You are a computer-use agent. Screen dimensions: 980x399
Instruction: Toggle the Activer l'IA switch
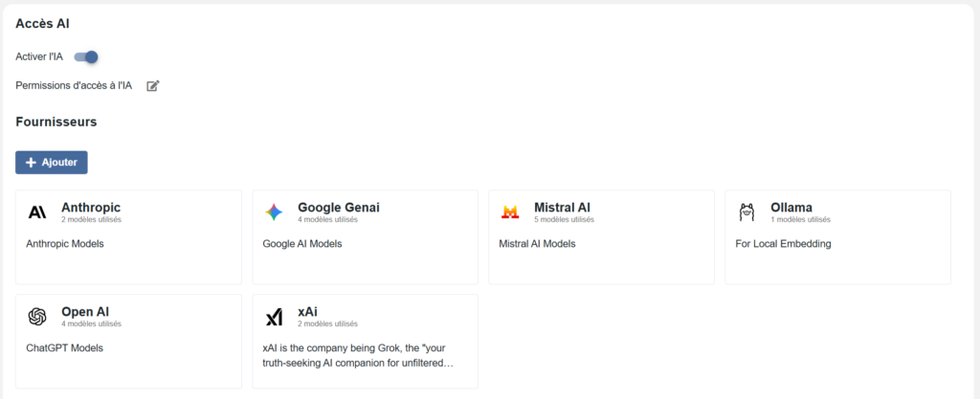tap(86, 57)
